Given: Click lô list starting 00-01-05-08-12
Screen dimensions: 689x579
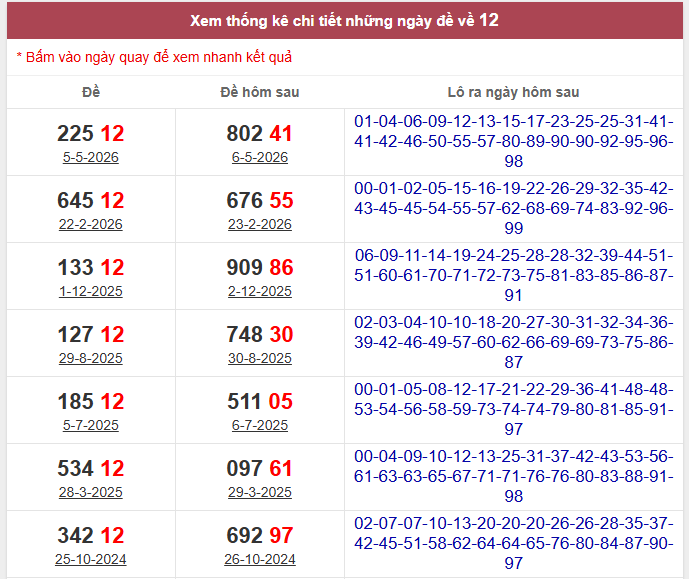Looking at the screenshot, I should tap(514, 409).
